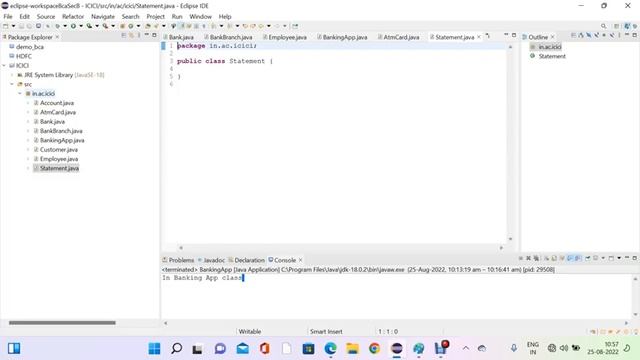640x360 pixels.
Task: Expand the Customer.java tree node arrow
Action: 28,150
